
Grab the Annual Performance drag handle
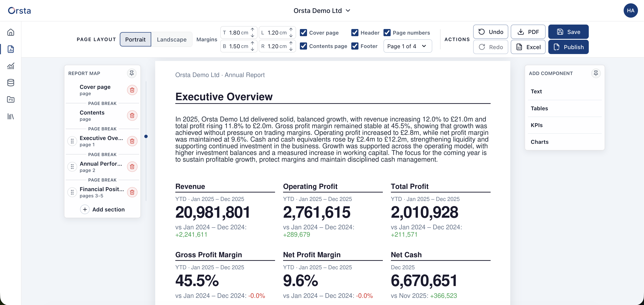(x=72, y=167)
